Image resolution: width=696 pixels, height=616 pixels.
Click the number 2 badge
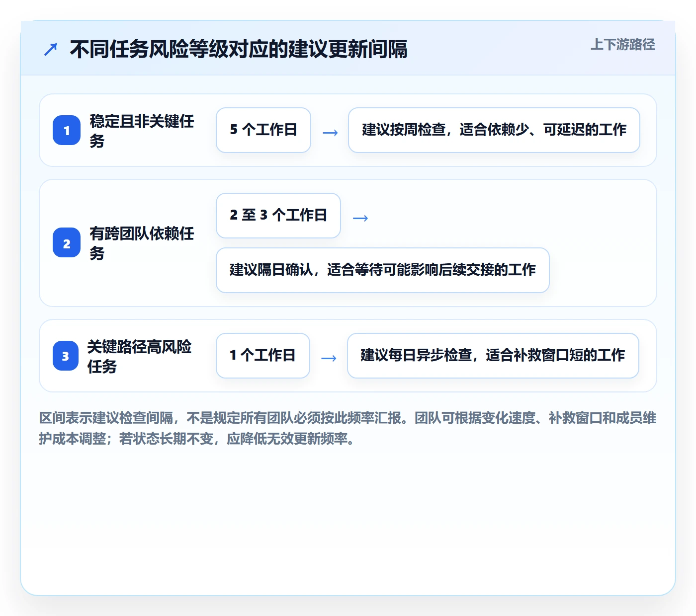67,243
